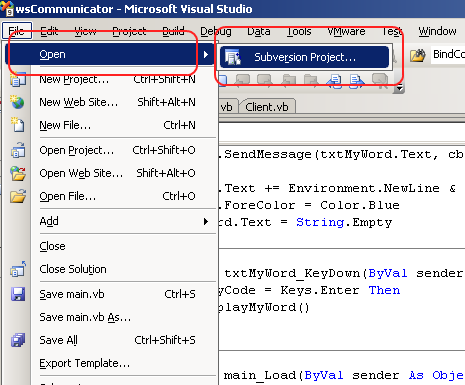The image size is (465, 385).
Task: Click the Close Solution icon
Action: pos(17,269)
